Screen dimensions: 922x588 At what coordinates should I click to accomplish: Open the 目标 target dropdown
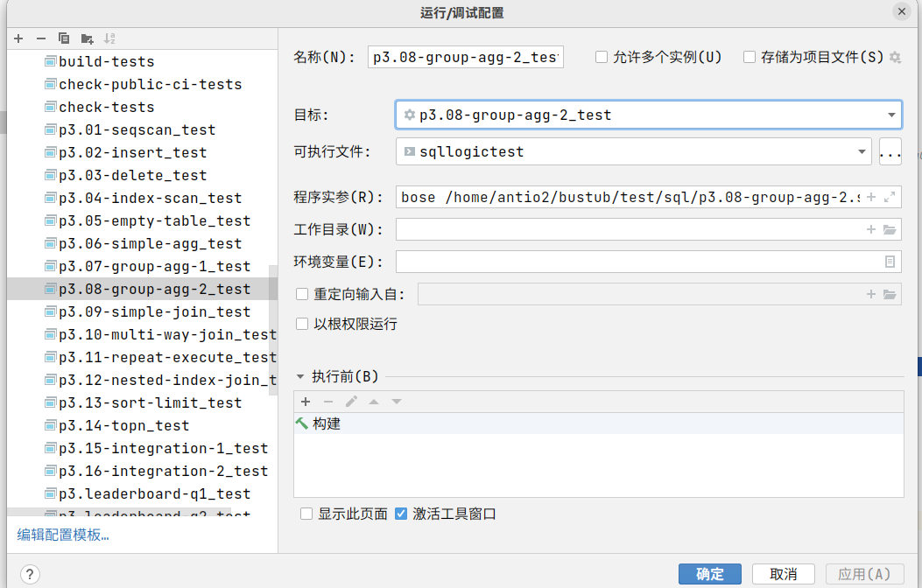890,115
